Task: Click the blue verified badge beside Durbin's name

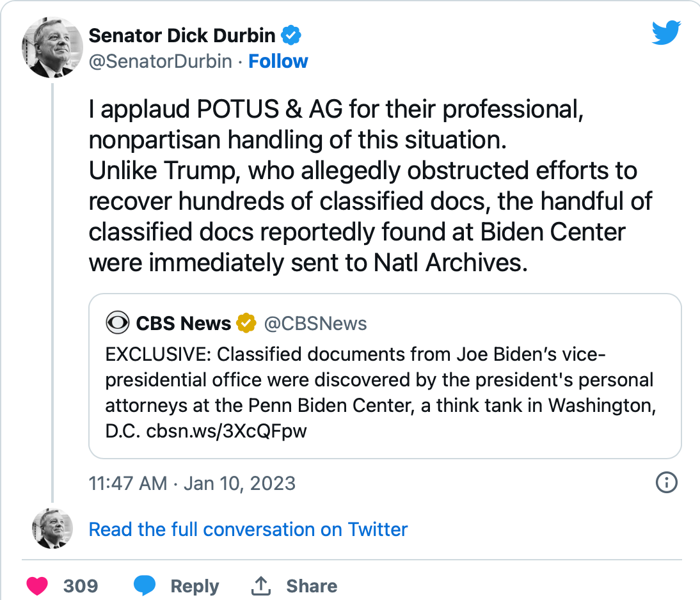Action: pos(292,36)
